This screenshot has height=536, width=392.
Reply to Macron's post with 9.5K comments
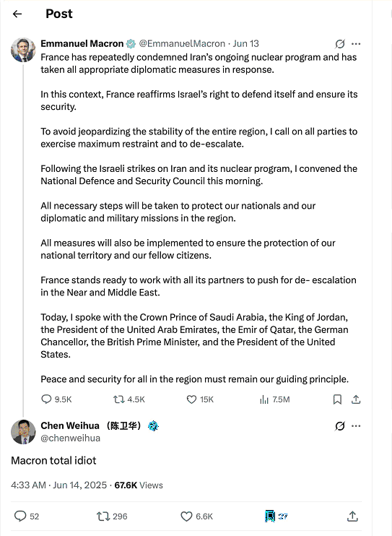56,399
